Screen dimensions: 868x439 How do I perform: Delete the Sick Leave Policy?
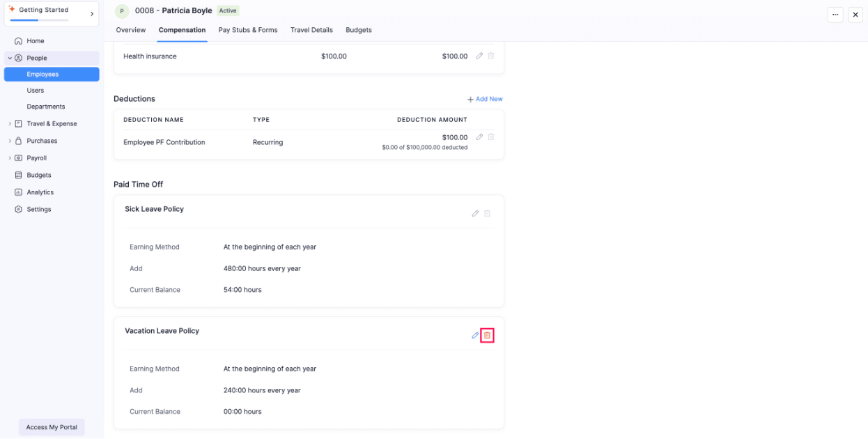[x=487, y=213]
